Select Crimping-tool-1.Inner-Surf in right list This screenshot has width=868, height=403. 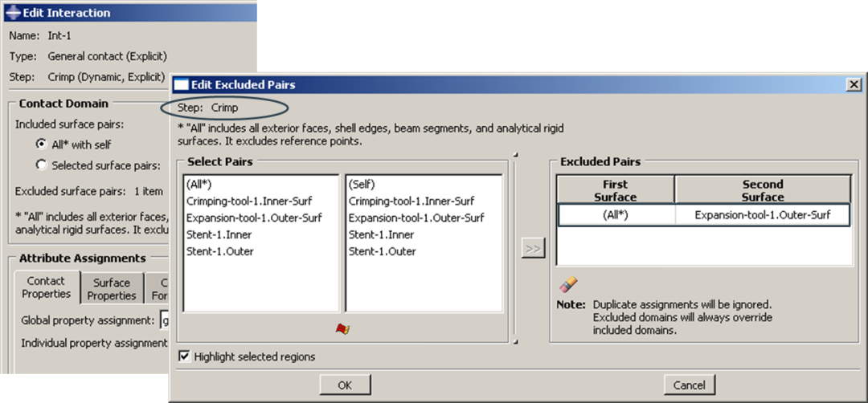pos(411,201)
